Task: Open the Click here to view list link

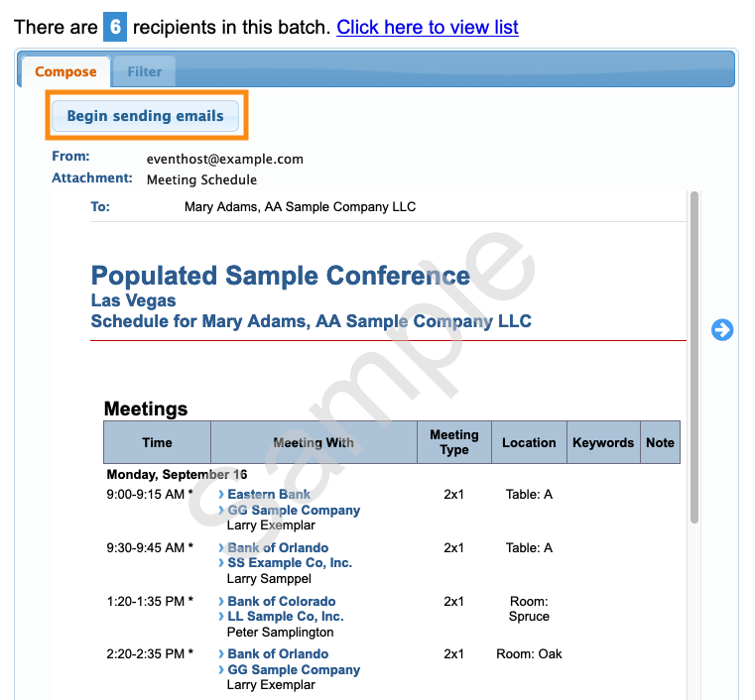Action: (428, 27)
